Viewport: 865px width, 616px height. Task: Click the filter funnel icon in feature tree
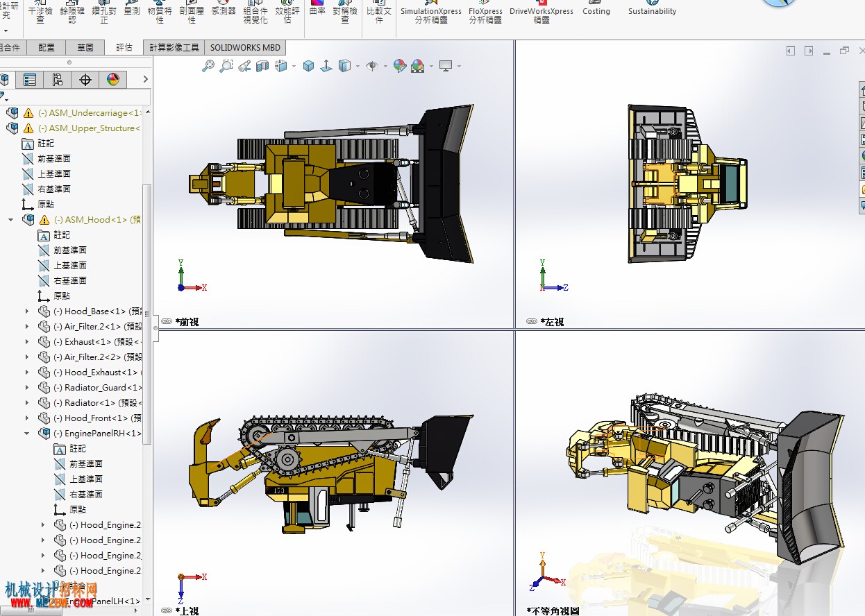pos(3,97)
